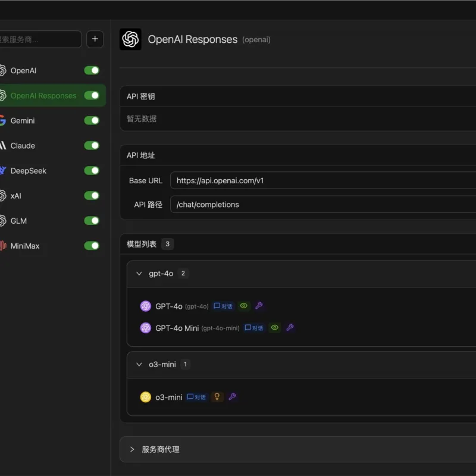Click the API path /chat/completions field
Screen dimensions: 476x476
pos(323,204)
